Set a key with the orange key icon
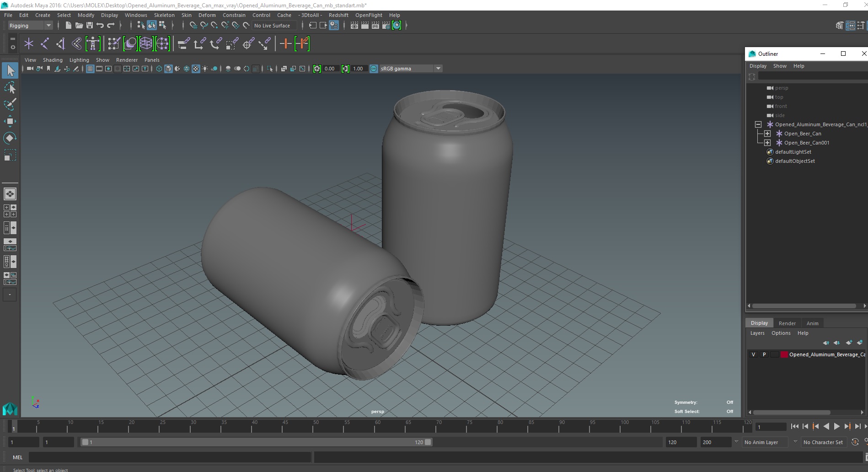Viewport: 868px width, 472px height. point(286,44)
